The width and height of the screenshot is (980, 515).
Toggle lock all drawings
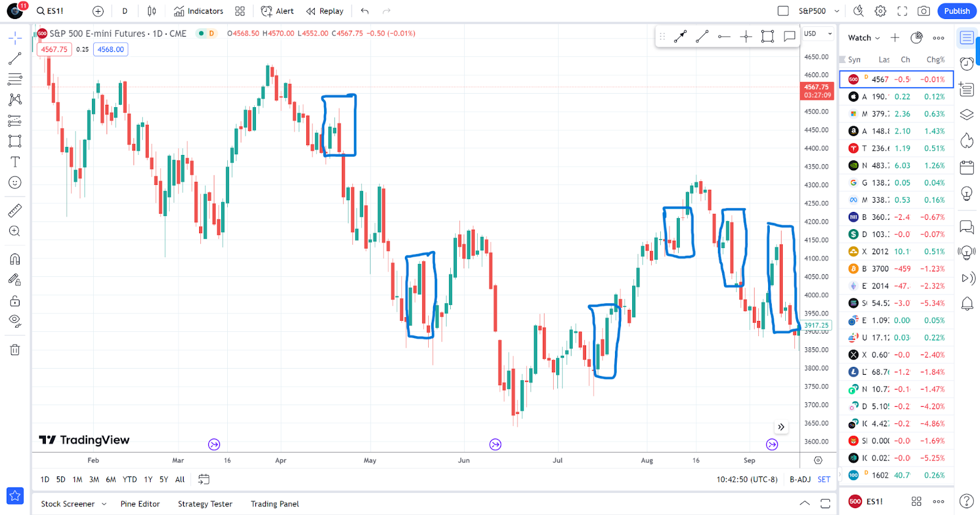point(15,301)
